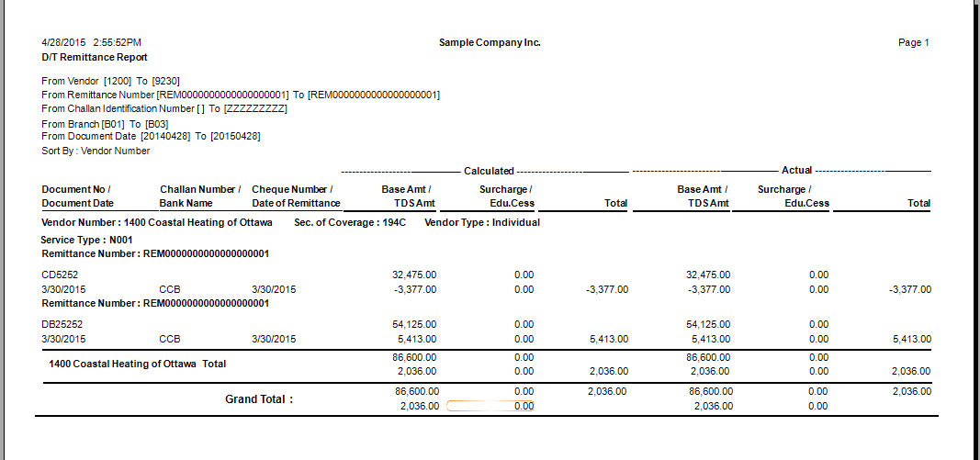This screenshot has width=980, height=460.
Task: Click the Cheque Number column header
Action: pyautogui.click(x=292, y=189)
